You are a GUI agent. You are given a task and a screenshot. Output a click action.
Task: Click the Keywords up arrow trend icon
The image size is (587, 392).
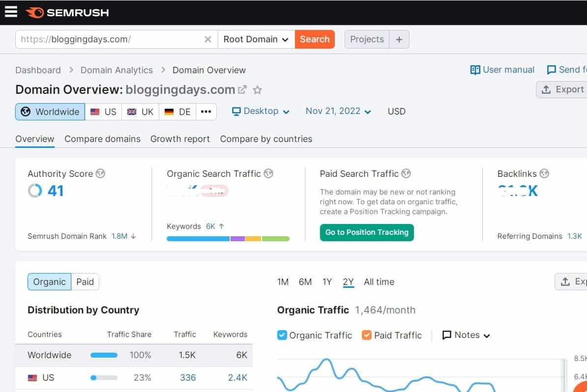pyautogui.click(x=221, y=226)
